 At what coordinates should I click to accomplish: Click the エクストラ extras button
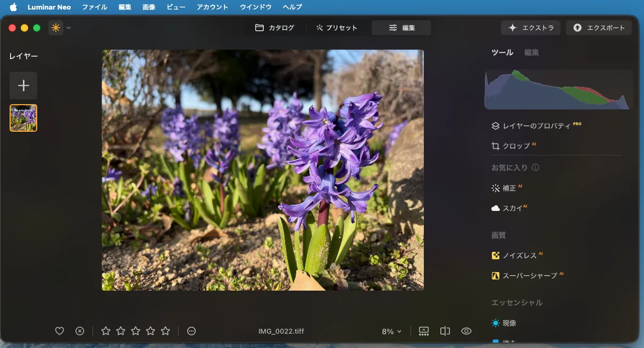(531, 28)
